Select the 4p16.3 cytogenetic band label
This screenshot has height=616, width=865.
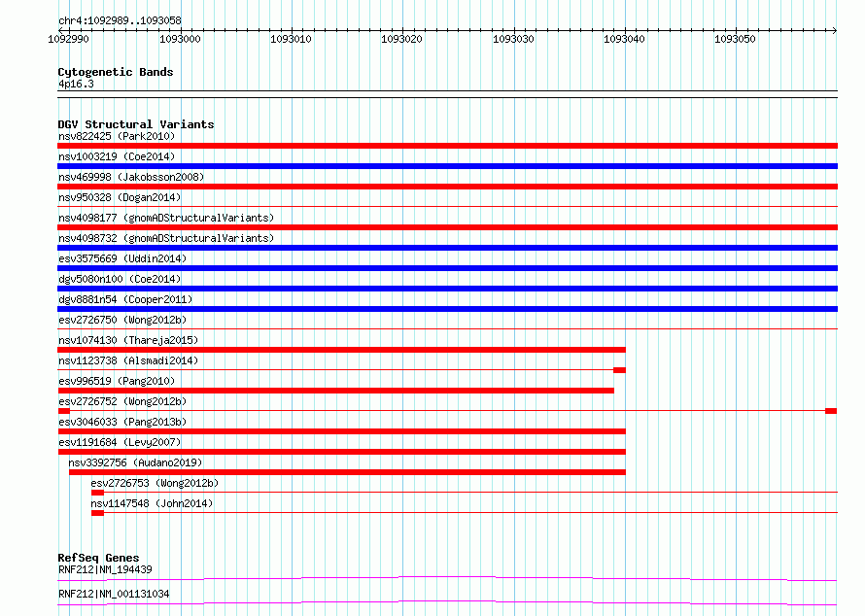76,85
